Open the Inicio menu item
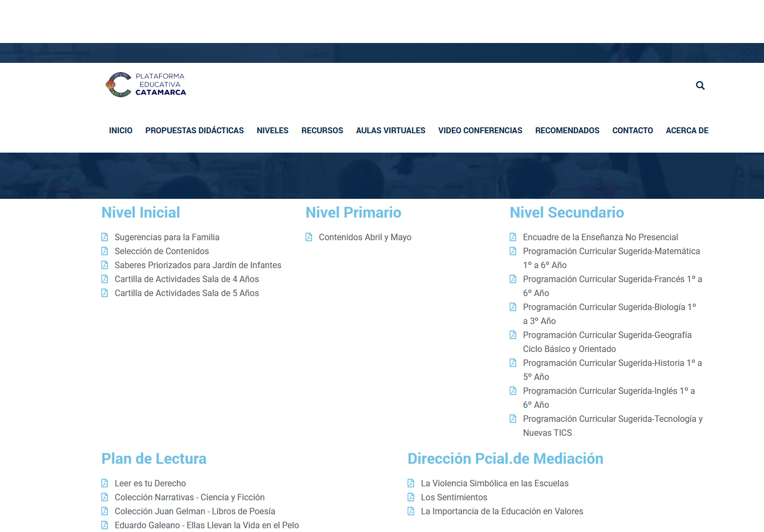 coord(120,131)
